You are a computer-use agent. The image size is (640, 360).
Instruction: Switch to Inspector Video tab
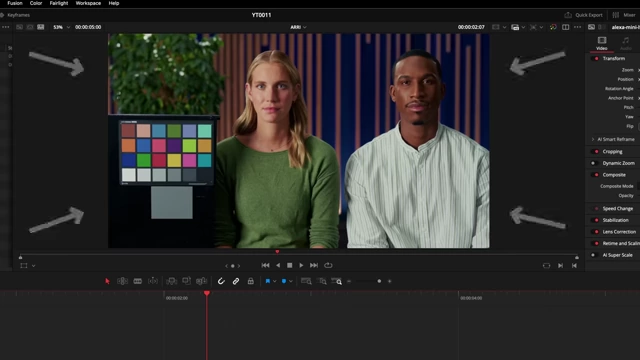tap(602, 43)
